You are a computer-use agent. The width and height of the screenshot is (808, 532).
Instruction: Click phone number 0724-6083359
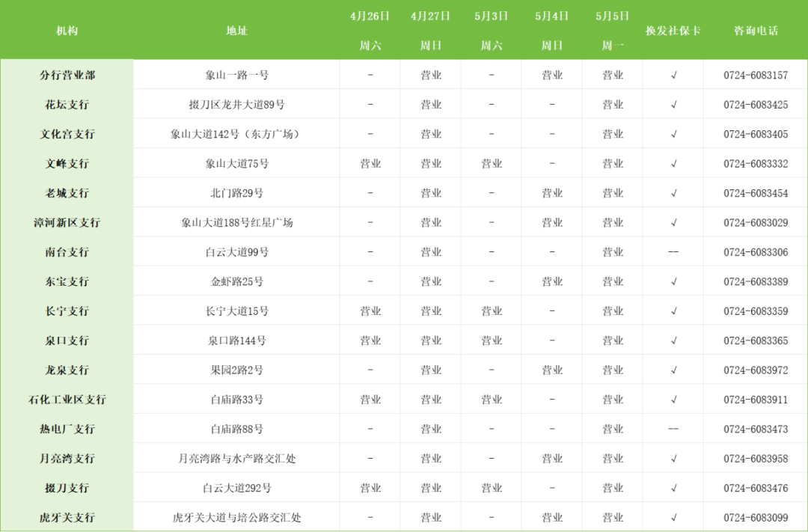pos(756,311)
